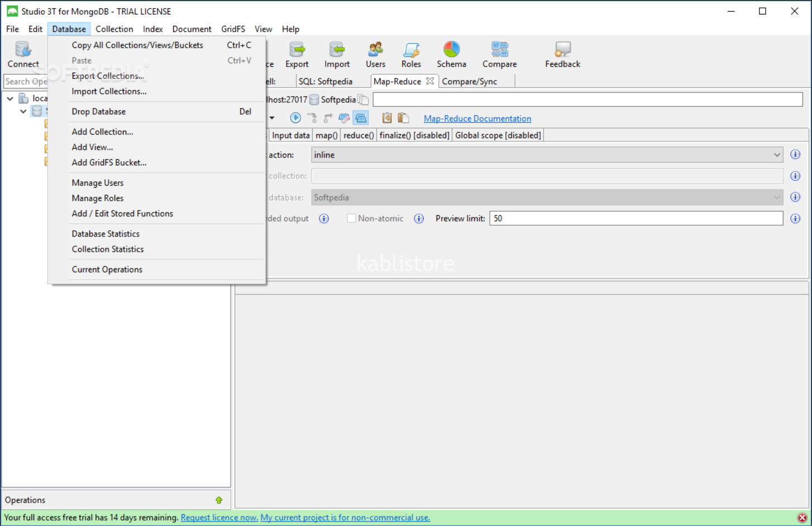Open the Roles manager icon
This screenshot has height=526, width=812.
411,55
